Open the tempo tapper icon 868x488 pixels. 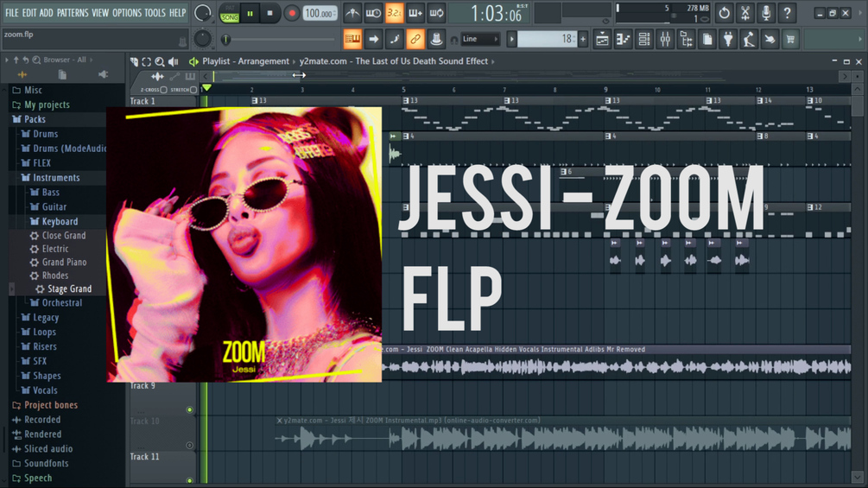[x=749, y=39]
